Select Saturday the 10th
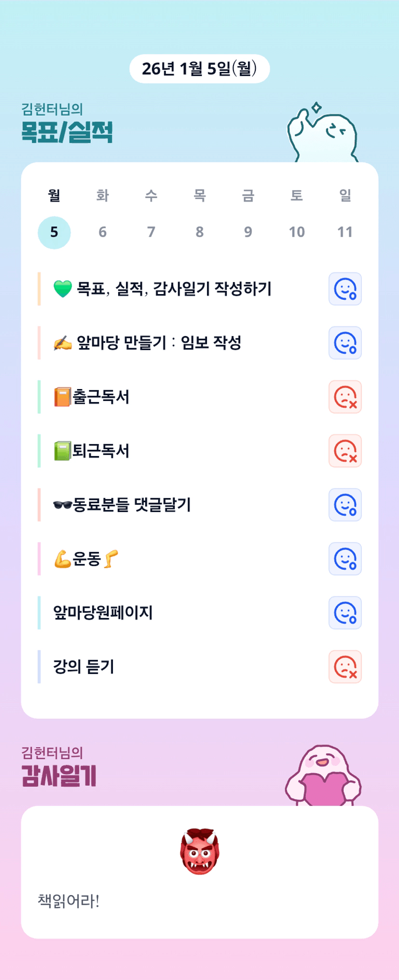 (x=297, y=232)
